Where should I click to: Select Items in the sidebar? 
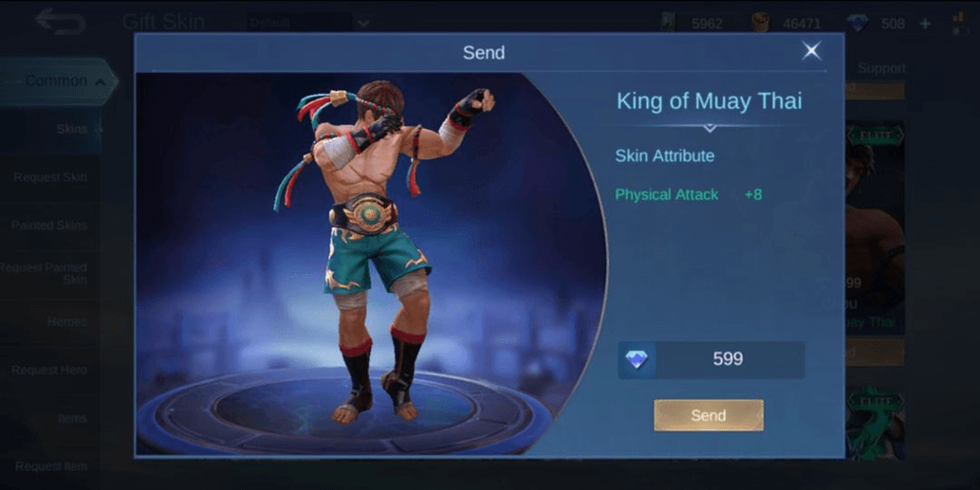pyautogui.click(x=72, y=418)
